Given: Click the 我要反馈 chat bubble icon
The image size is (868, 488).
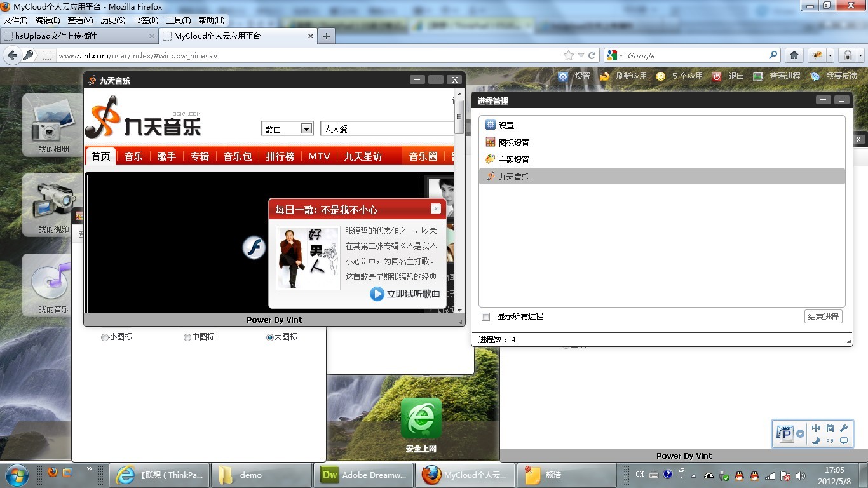Looking at the screenshot, I should pyautogui.click(x=815, y=76).
